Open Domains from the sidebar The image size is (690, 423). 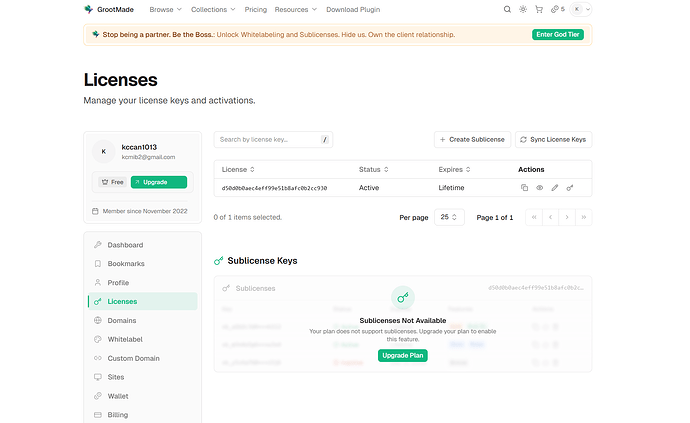[121, 320]
